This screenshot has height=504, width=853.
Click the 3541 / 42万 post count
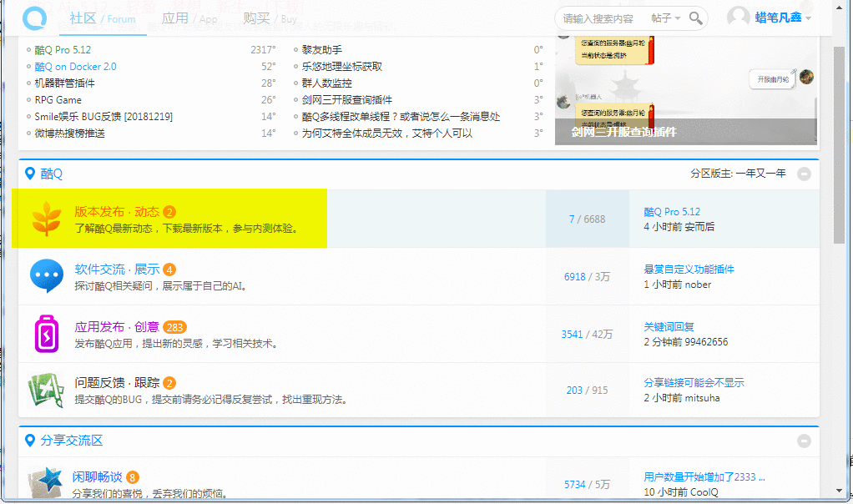coord(587,335)
